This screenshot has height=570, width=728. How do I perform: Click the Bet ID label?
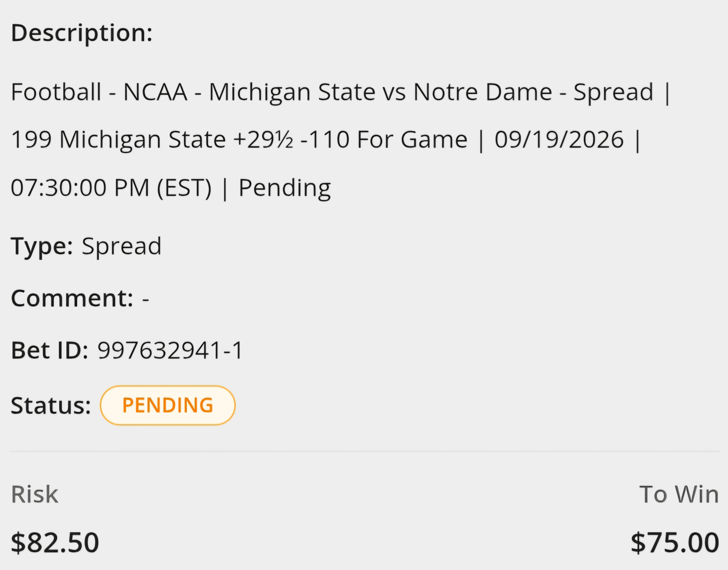[50, 351]
